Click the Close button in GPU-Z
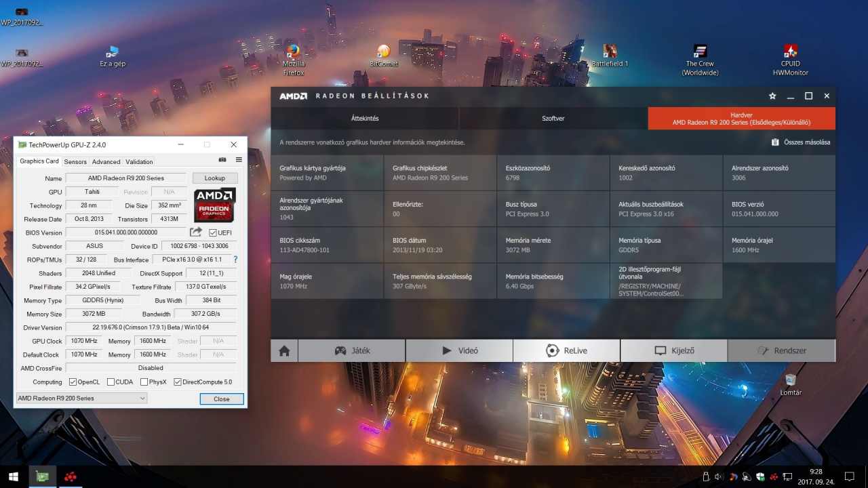 pyautogui.click(x=222, y=399)
